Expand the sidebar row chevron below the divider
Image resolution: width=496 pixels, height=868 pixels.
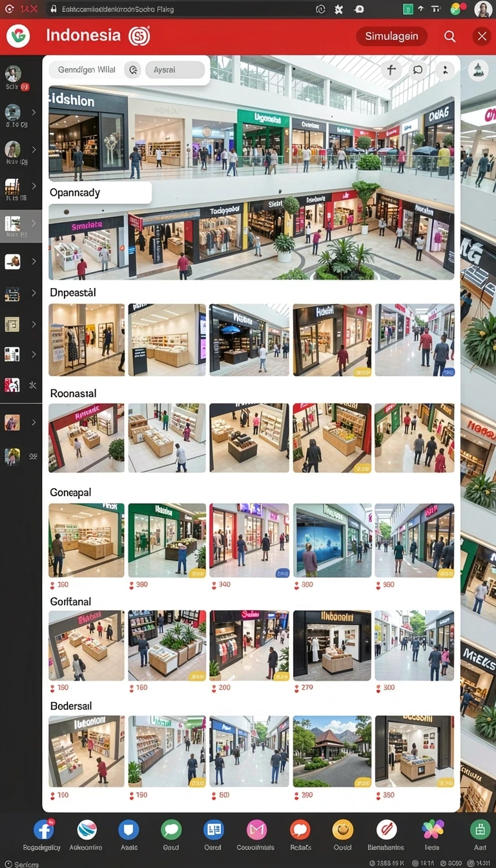(x=34, y=422)
